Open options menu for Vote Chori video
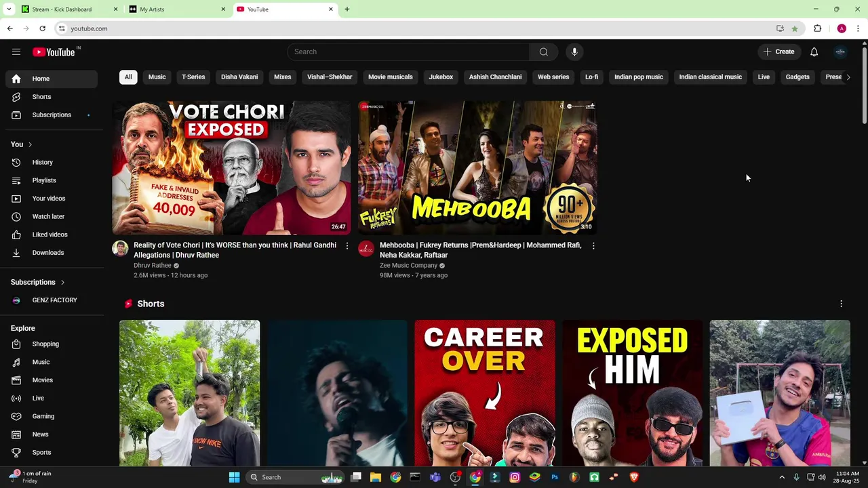 click(347, 246)
